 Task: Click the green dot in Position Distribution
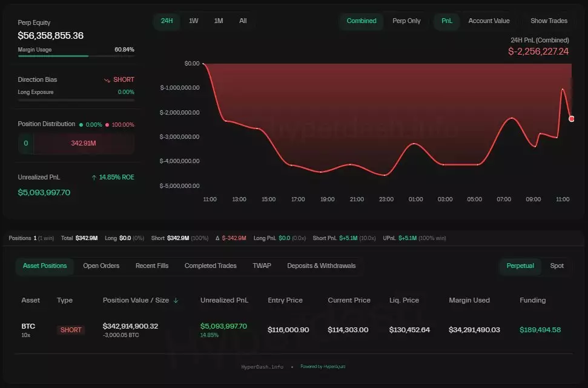tap(81, 124)
